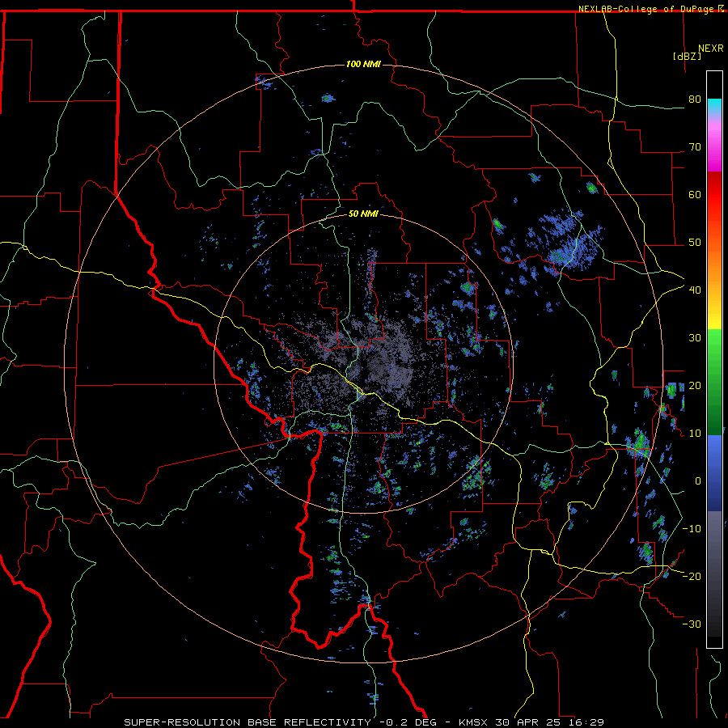This screenshot has height=728, width=728.
Task: Click the 60 dBZ scale value
Action: click(695, 194)
